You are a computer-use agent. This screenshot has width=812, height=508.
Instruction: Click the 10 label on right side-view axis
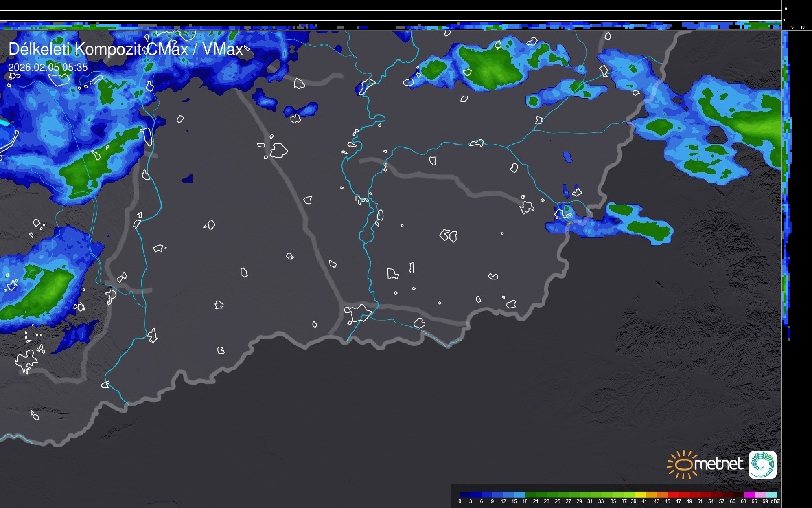pyautogui.click(x=802, y=27)
